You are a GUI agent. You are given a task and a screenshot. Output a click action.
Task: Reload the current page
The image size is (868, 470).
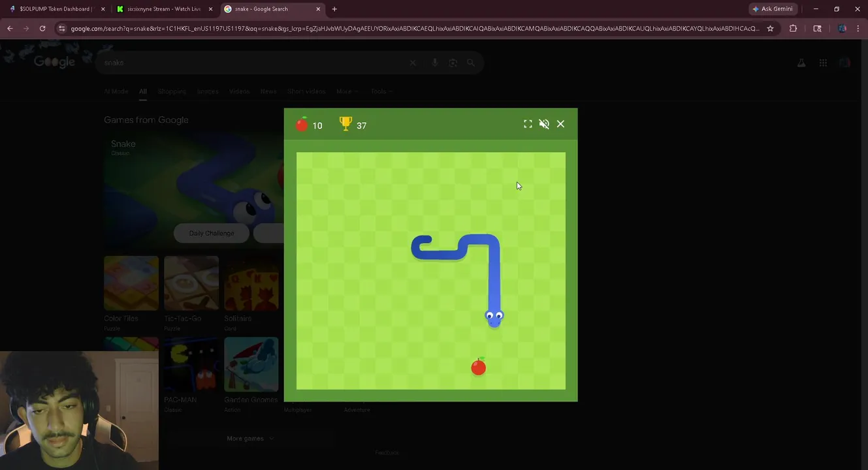click(x=42, y=29)
